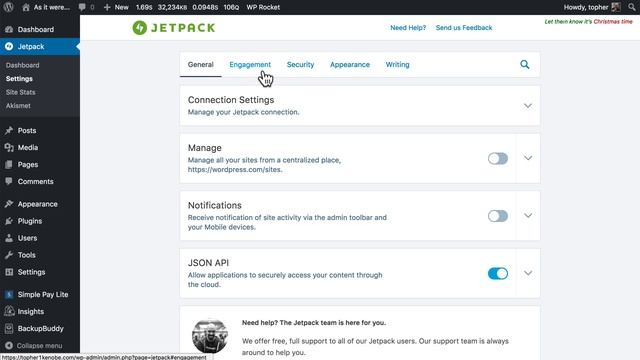The image size is (640, 360).
Task: Click the Posts pin icon
Action: (9, 131)
